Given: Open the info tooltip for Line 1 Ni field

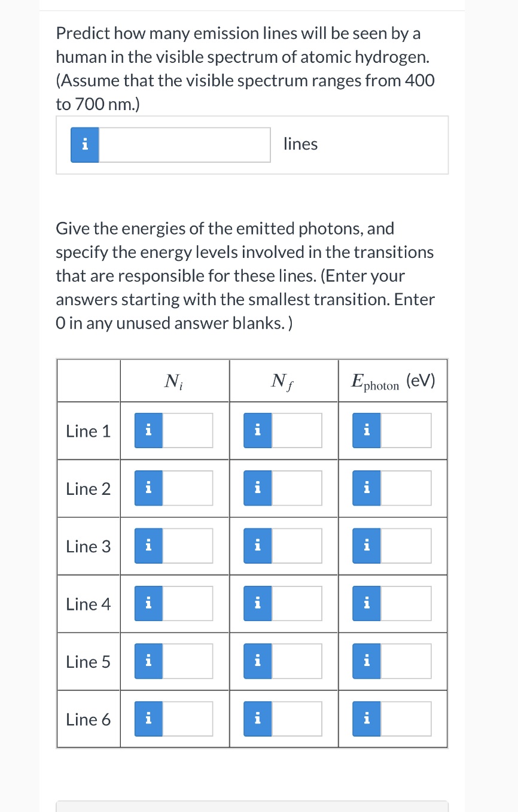Looking at the screenshot, I should click(148, 430).
